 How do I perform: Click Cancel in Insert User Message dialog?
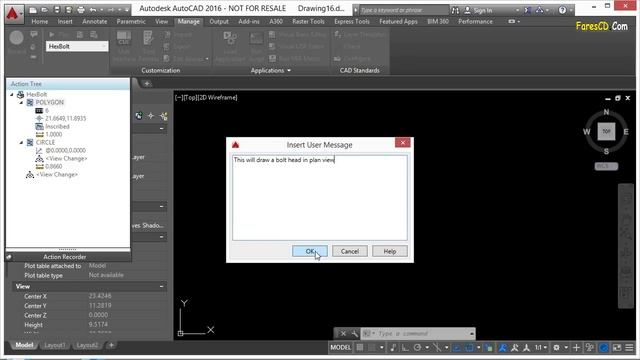(350, 251)
